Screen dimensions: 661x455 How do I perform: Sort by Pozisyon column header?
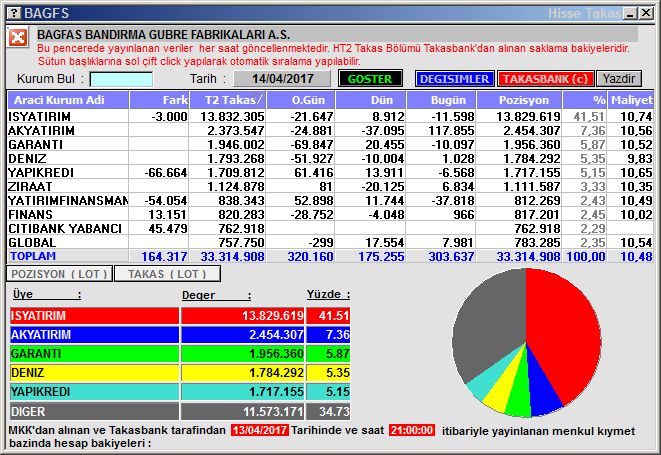click(x=519, y=100)
